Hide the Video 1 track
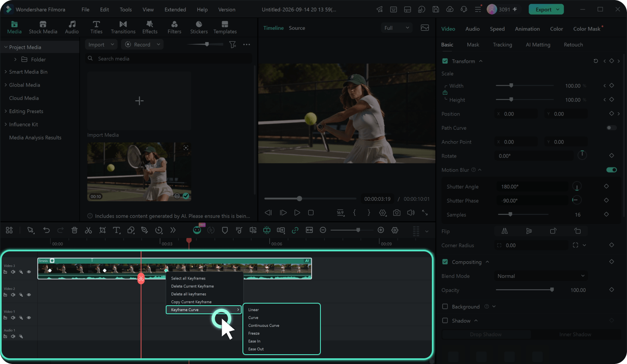 (x=29, y=317)
